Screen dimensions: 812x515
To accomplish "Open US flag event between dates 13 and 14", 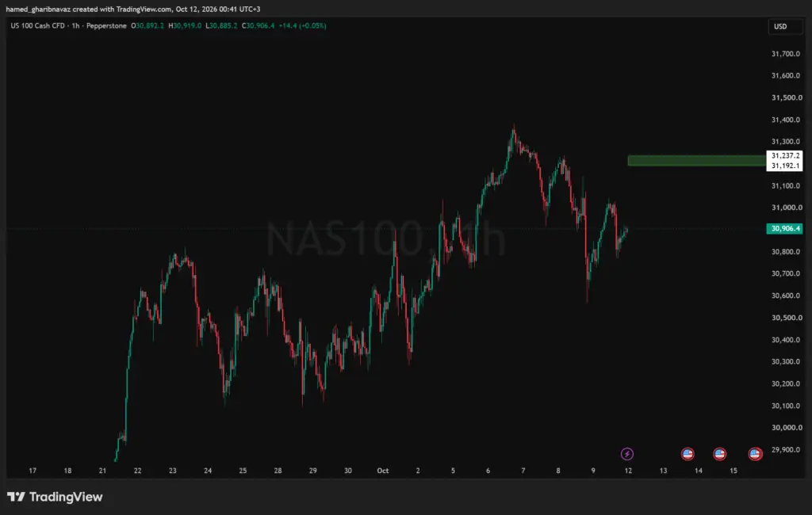I will click(x=688, y=454).
